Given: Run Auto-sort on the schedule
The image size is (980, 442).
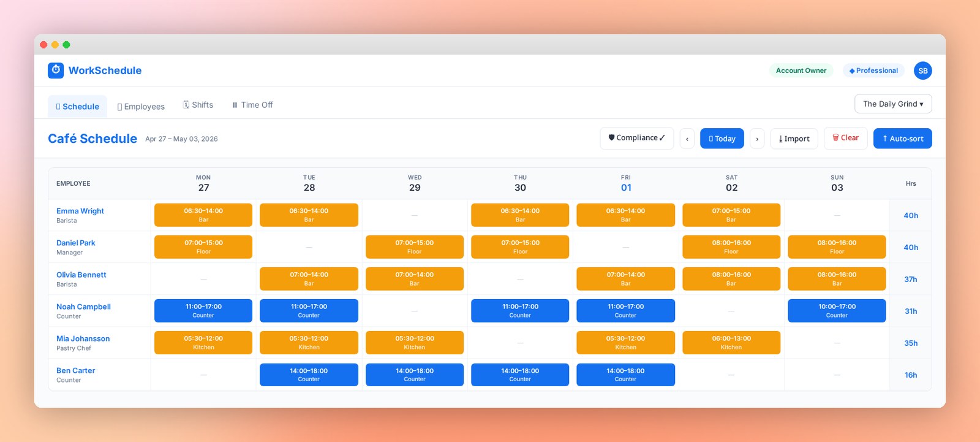Looking at the screenshot, I should (903, 139).
